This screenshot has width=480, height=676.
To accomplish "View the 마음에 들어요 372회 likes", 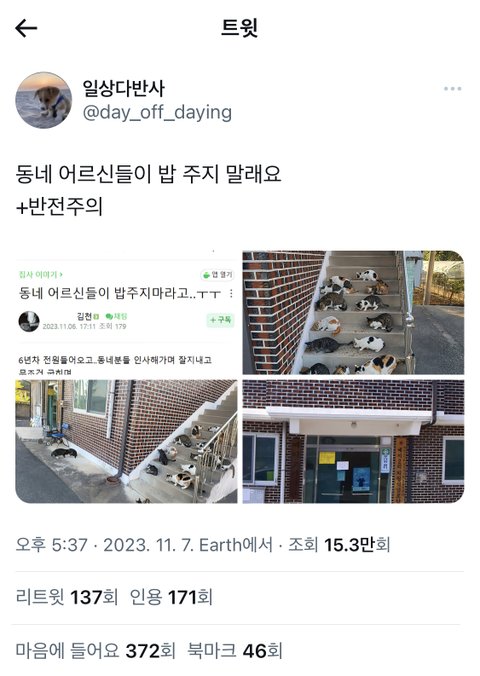I will click(96, 650).
